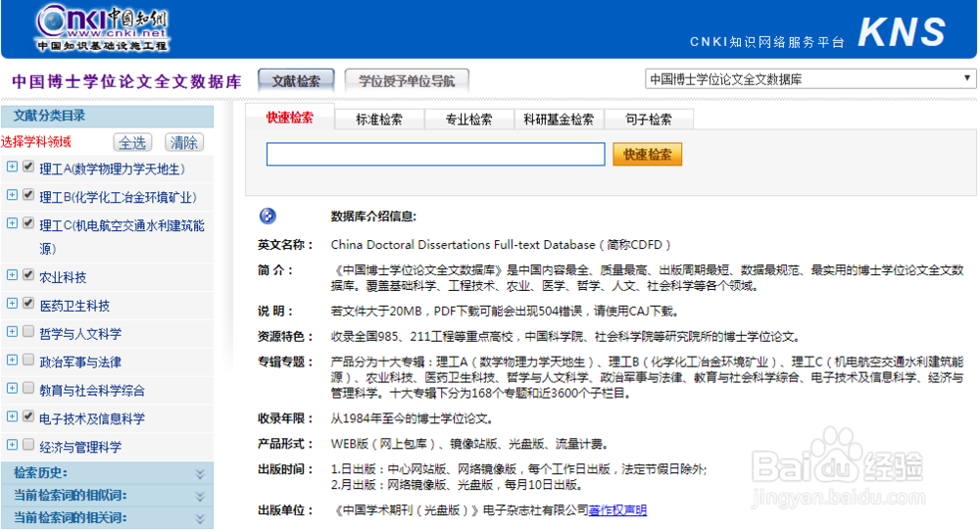Check the 政治军事与法律 checkbox
980x531 pixels.
28,360
